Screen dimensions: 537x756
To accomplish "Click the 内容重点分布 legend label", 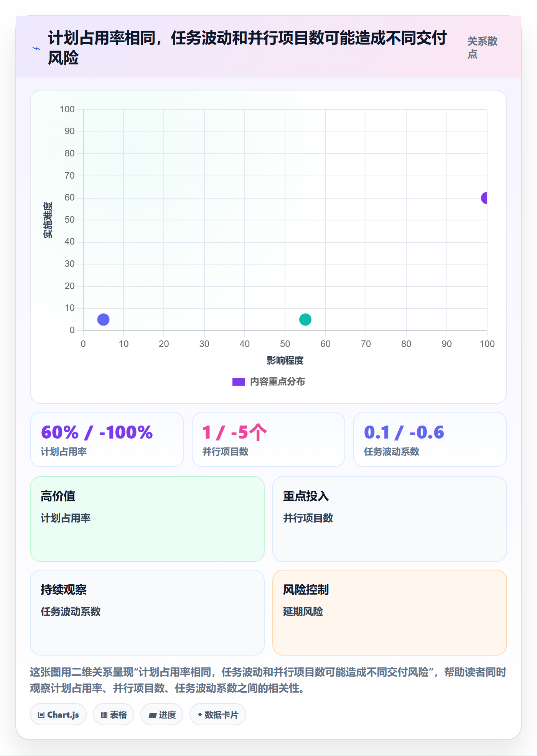I will [x=277, y=382].
